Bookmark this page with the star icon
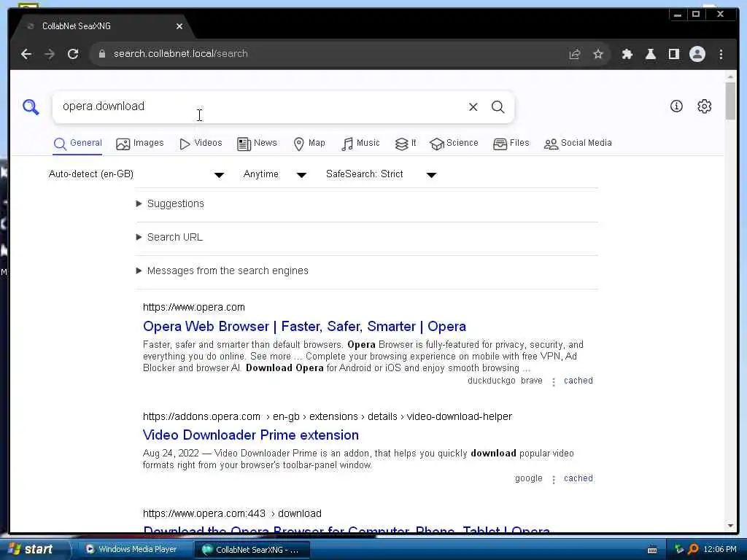This screenshot has height=560, width=747. pyautogui.click(x=598, y=54)
